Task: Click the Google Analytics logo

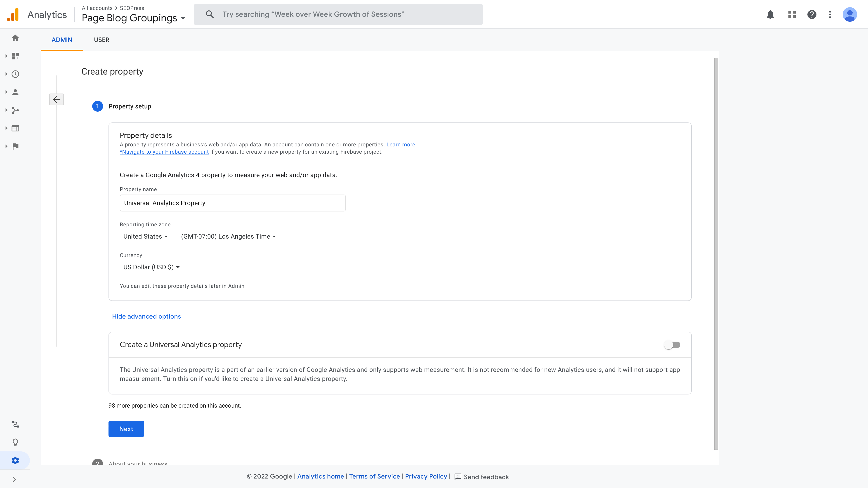Action: (13, 14)
